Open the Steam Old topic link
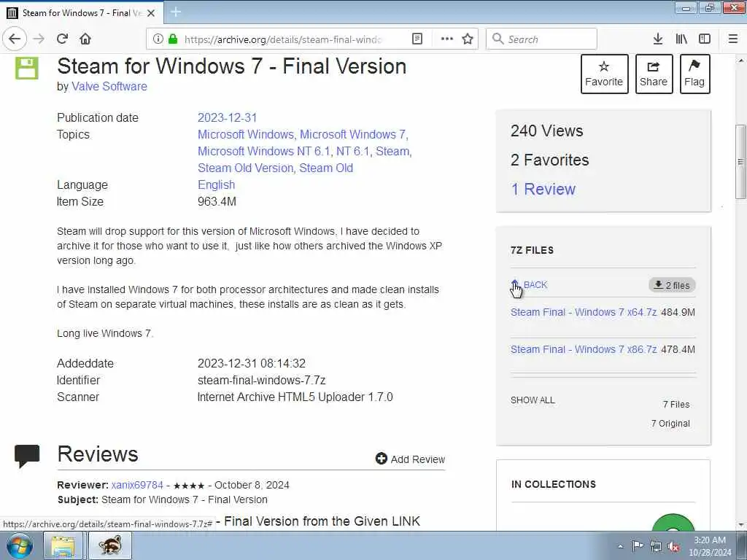The image size is (747, 560). (x=326, y=168)
